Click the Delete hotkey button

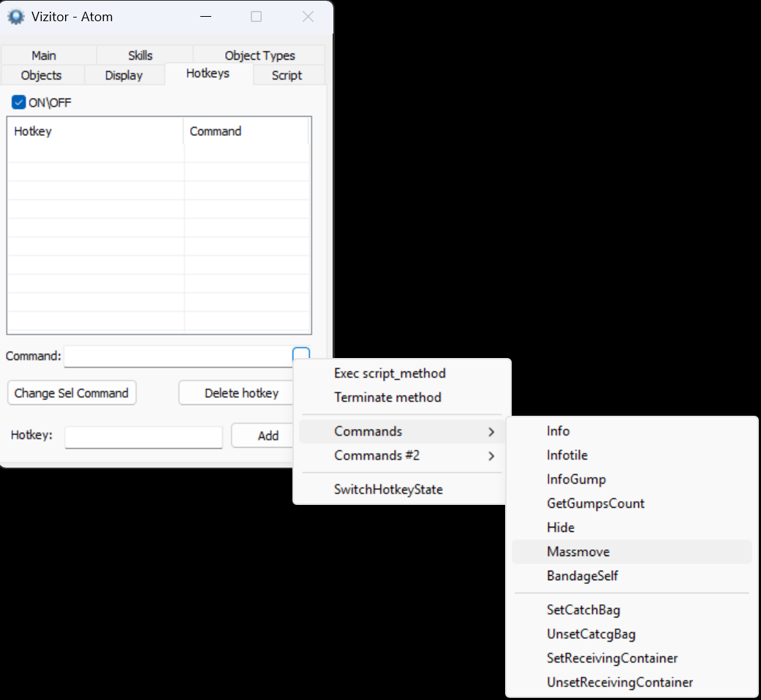(236, 393)
